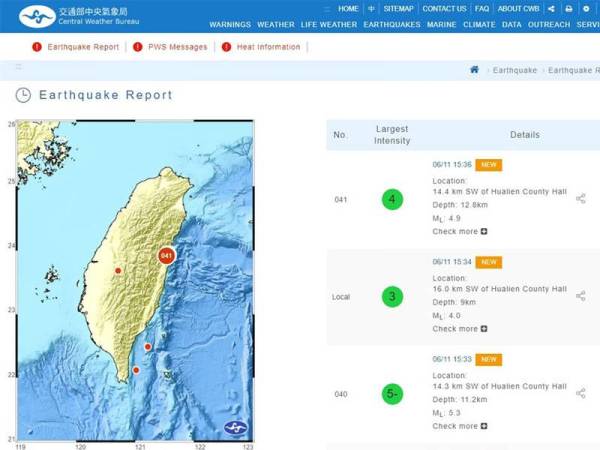Click intensity 4 green circle for report 041
Screen dimensions: 600x450
(x=392, y=199)
